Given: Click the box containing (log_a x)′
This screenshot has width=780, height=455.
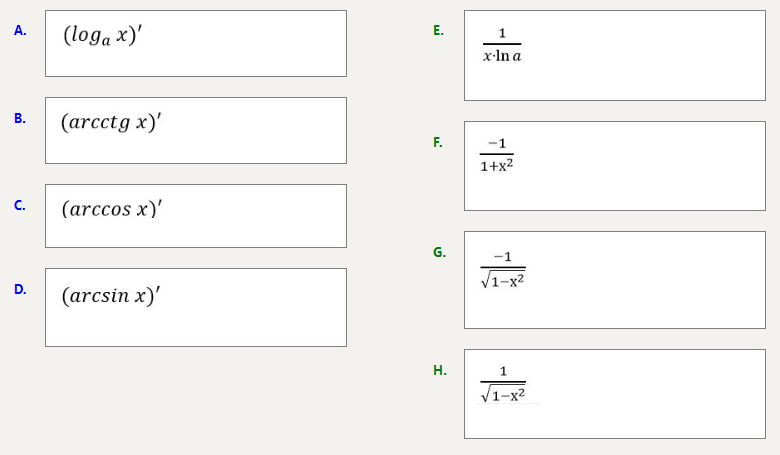Looking at the screenshot, I should 196,44.
